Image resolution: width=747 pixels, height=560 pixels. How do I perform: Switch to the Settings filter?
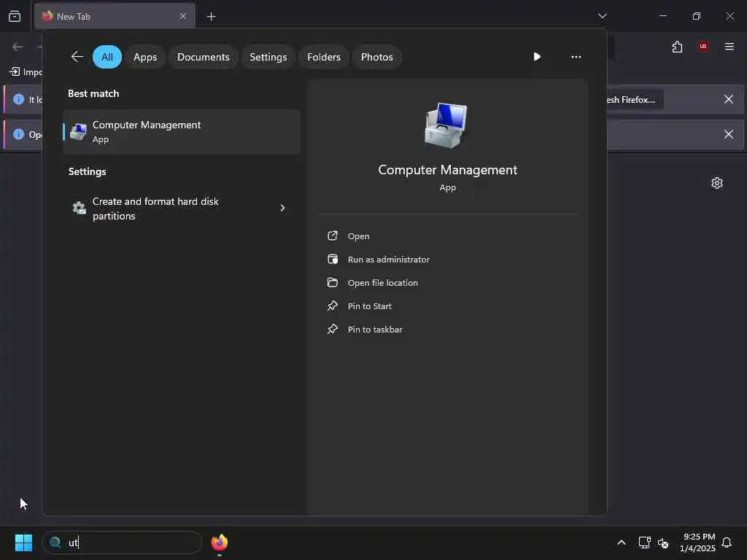point(268,57)
